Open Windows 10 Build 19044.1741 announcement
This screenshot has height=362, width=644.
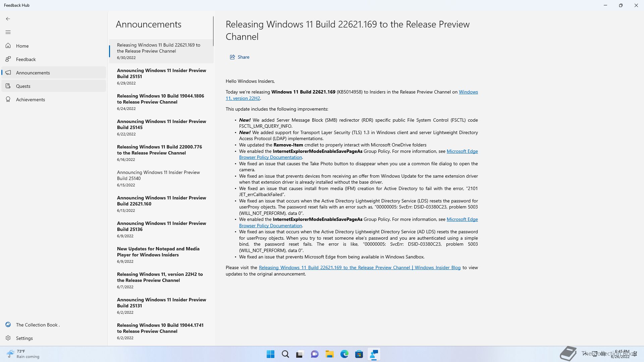pos(161,331)
